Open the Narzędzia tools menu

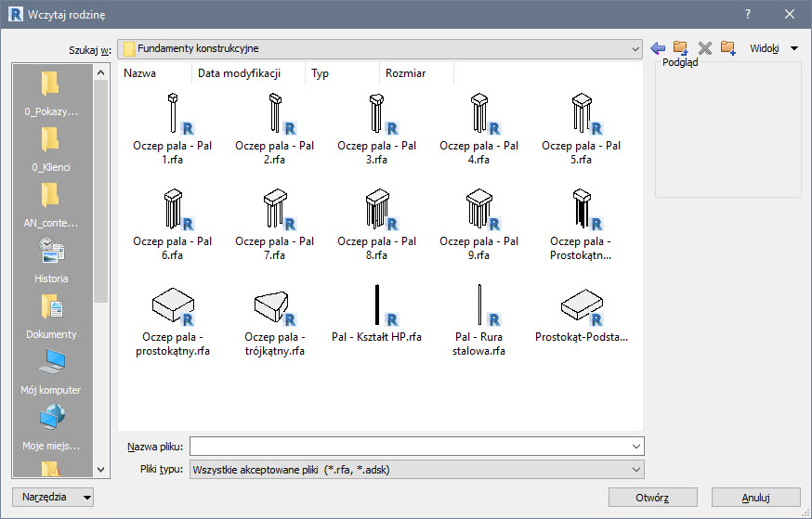pyautogui.click(x=54, y=497)
